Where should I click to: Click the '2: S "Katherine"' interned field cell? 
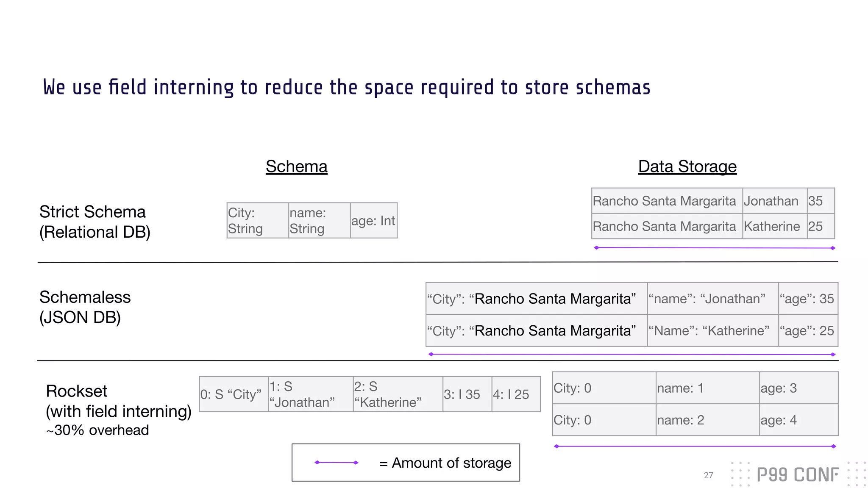[398, 394]
